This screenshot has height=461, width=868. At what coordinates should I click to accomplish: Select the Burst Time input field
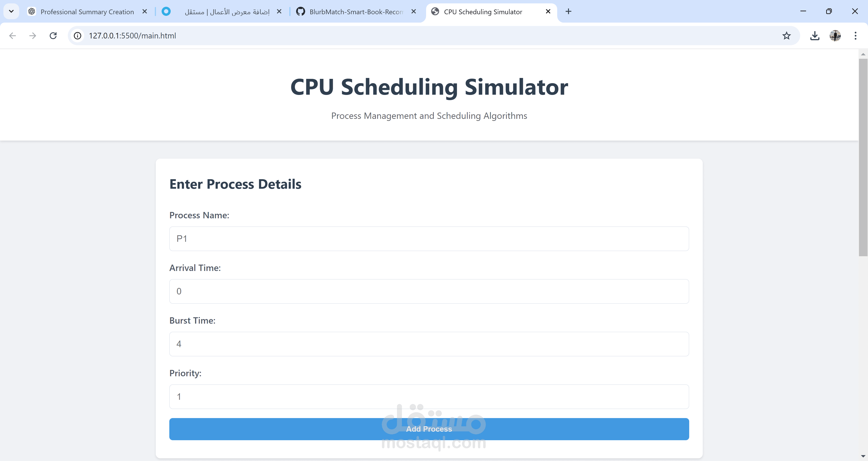click(x=429, y=344)
